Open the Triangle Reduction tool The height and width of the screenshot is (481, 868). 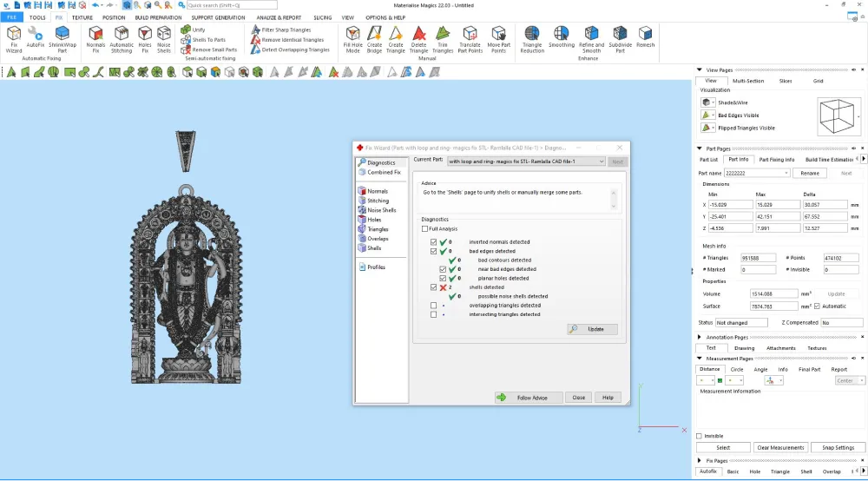pos(532,39)
